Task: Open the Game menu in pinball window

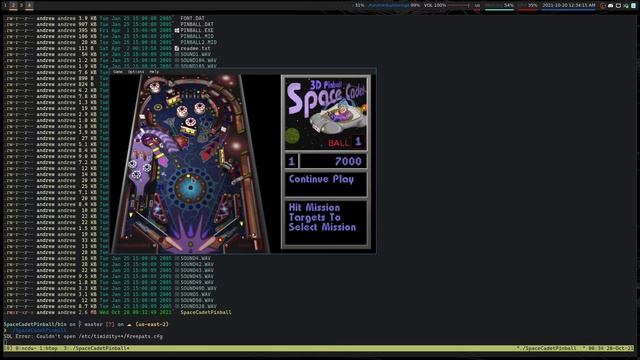Action: (118, 72)
